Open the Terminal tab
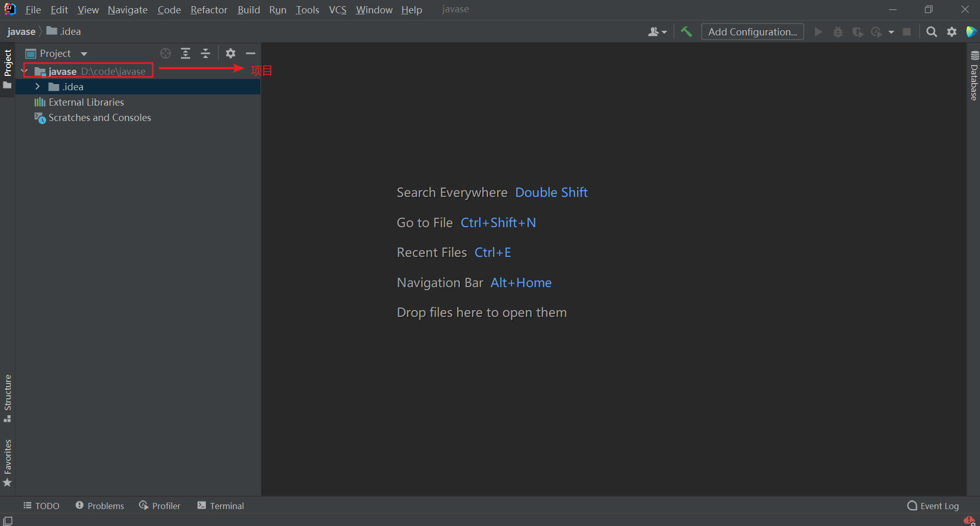 [221, 506]
